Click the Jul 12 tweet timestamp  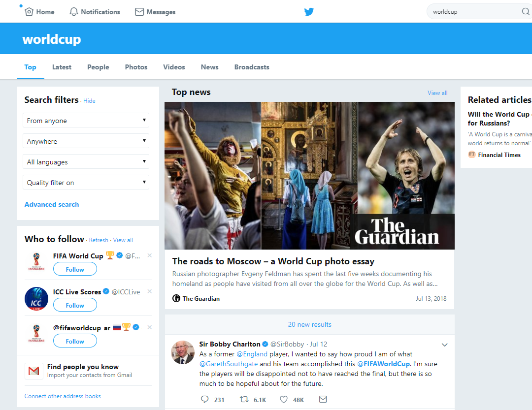coord(318,344)
